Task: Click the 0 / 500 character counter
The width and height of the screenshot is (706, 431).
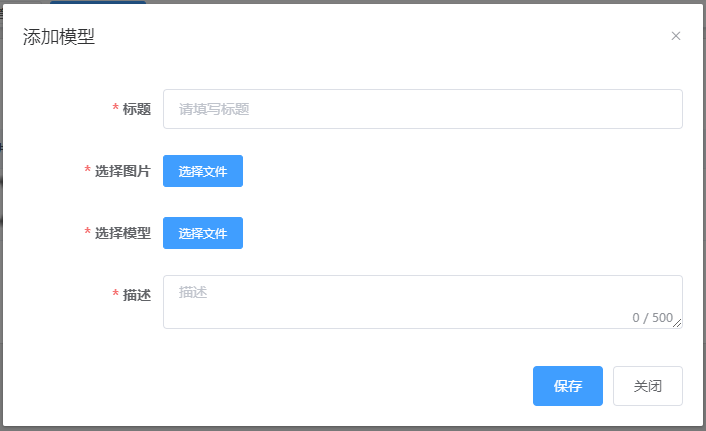Action: click(652, 318)
